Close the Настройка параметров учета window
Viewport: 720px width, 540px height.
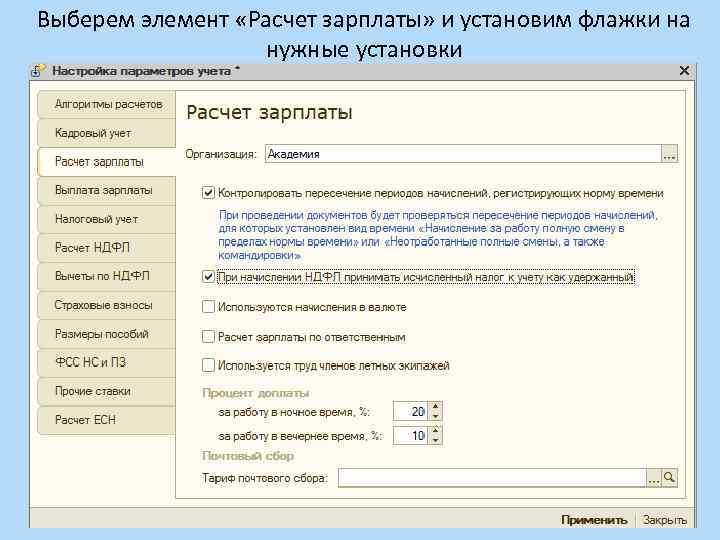tap(684, 71)
